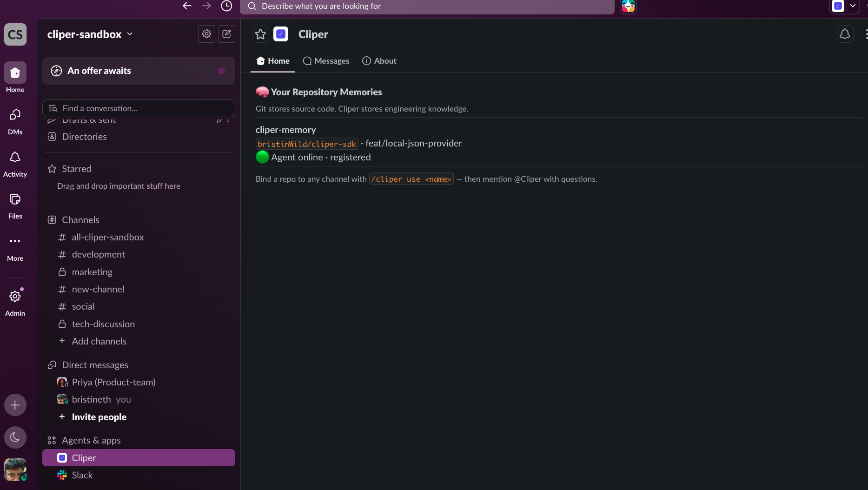Open the social channel
The width and height of the screenshot is (868, 490).
[139, 306]
